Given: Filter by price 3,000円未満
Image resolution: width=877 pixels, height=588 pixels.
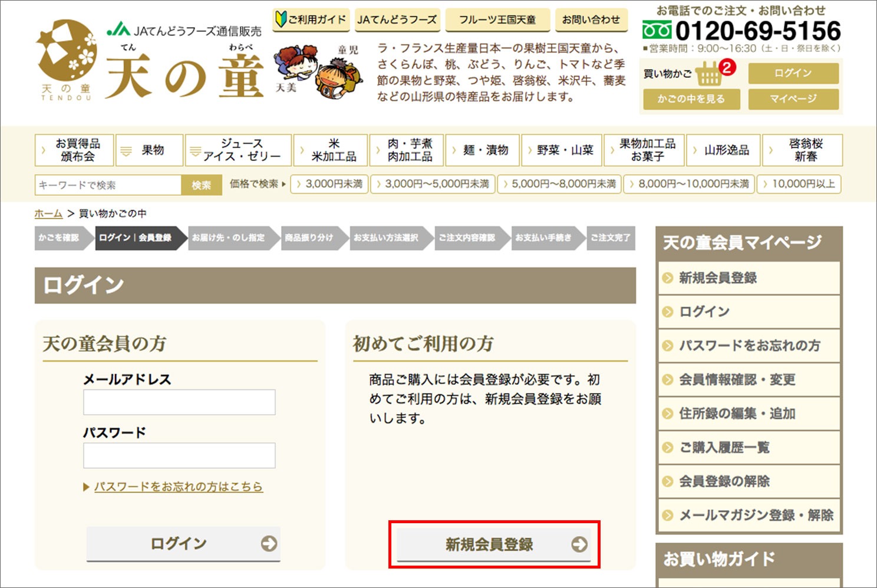Looking at the screenshot, I should pos(329,184).
